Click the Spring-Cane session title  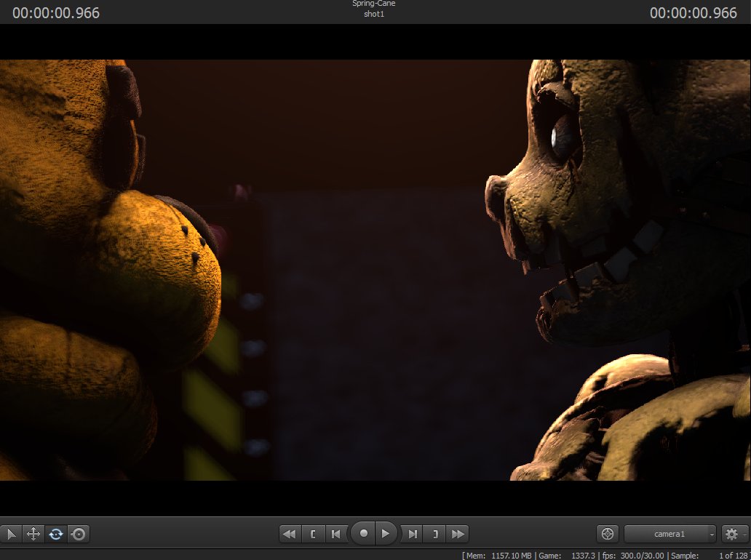click(373, 4)
